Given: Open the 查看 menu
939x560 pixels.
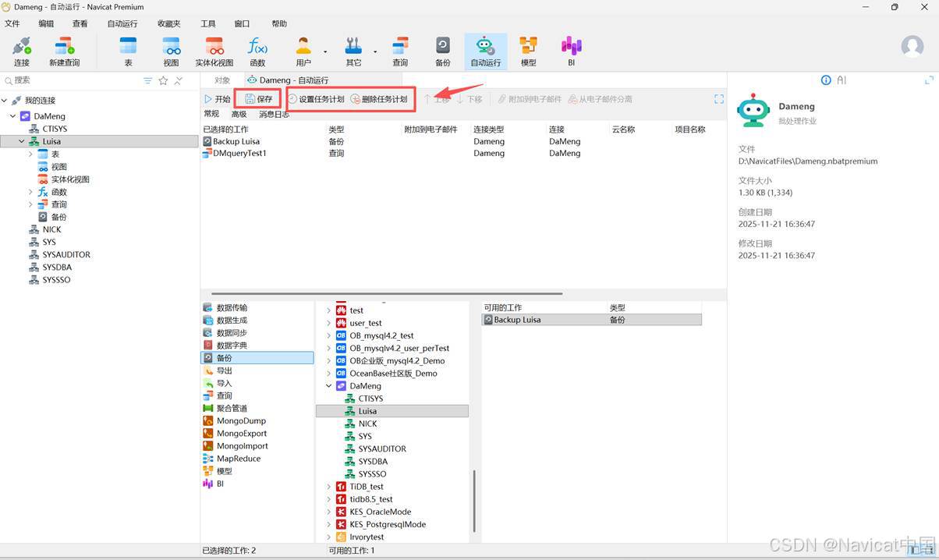Looking at the screenshot, I should [80, 24].
